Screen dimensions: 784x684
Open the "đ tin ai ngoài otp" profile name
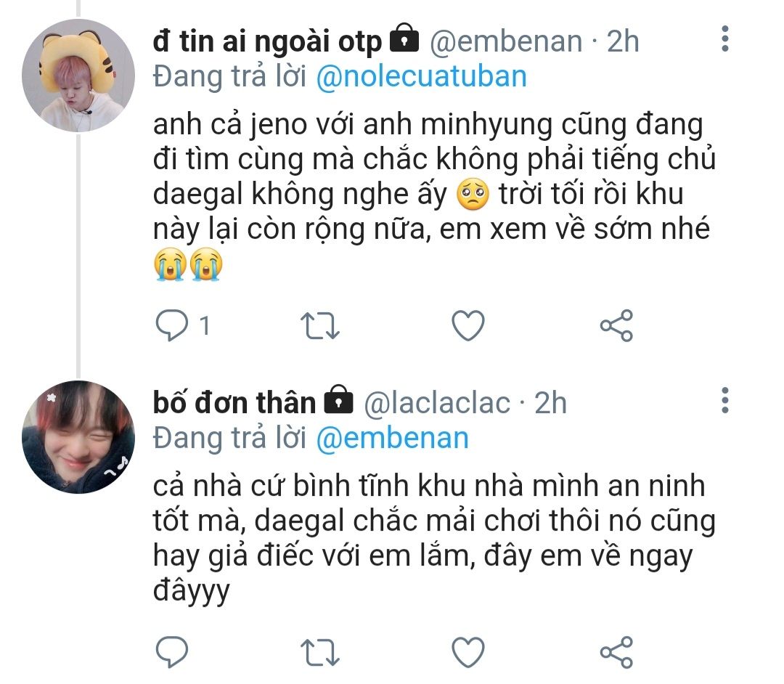[x=266, y=41]
